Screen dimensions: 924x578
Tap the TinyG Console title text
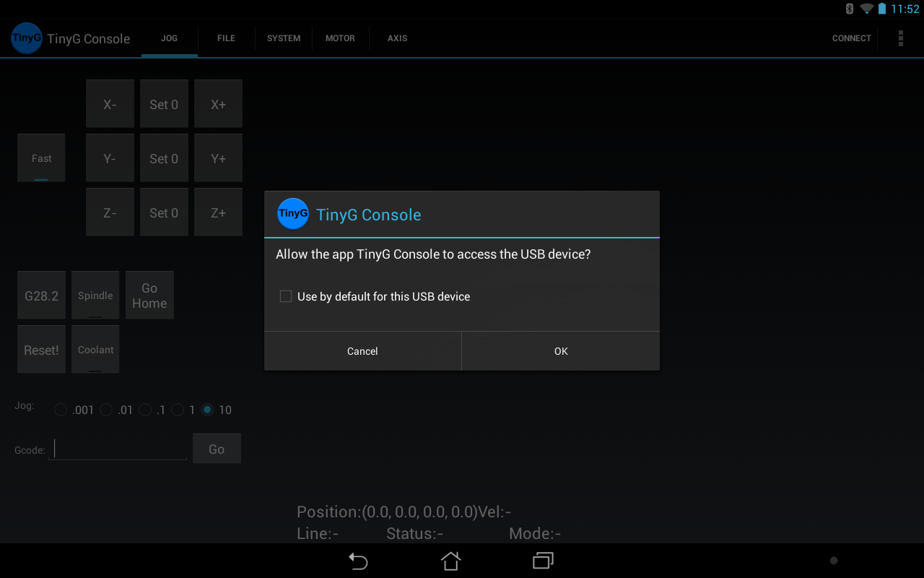(89, 39)
